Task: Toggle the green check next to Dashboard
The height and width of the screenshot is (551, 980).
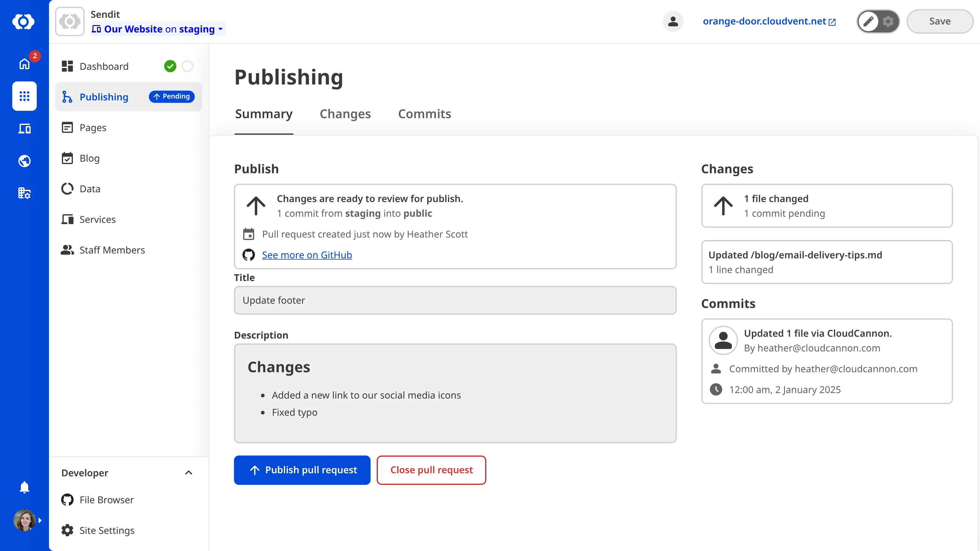Action: 170,66
